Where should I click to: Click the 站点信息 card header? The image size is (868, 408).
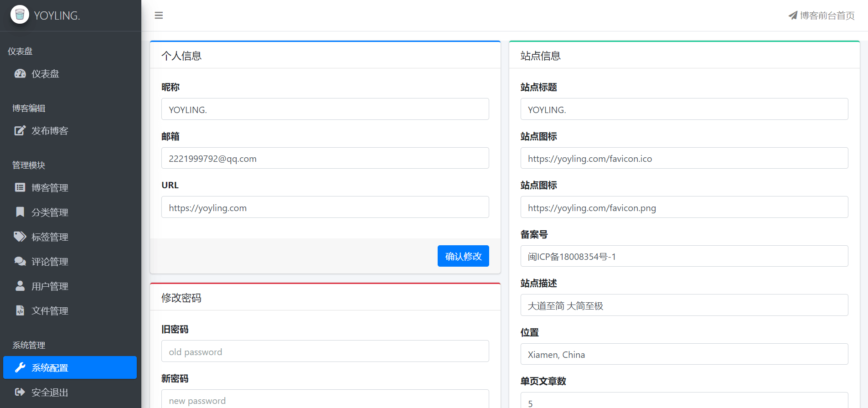point(684,55)
